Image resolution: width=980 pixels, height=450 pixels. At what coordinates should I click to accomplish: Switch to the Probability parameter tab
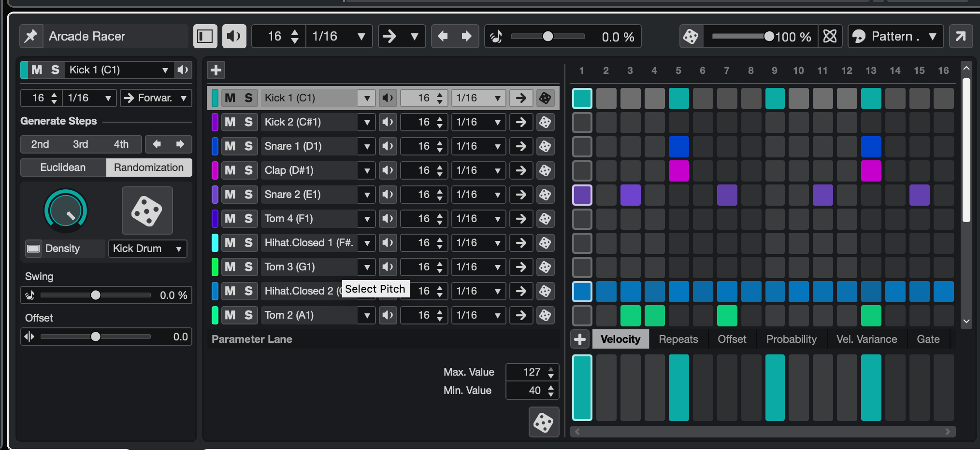tap(791, 339)
